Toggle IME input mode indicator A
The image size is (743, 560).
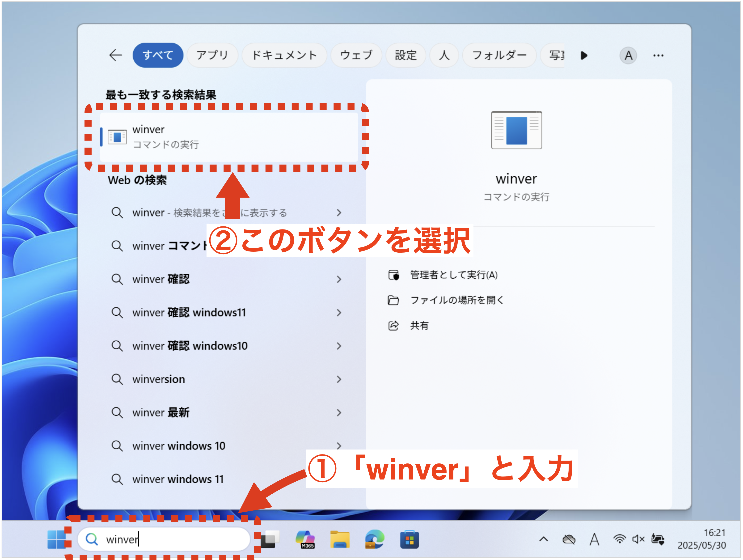tap(594, 539)
